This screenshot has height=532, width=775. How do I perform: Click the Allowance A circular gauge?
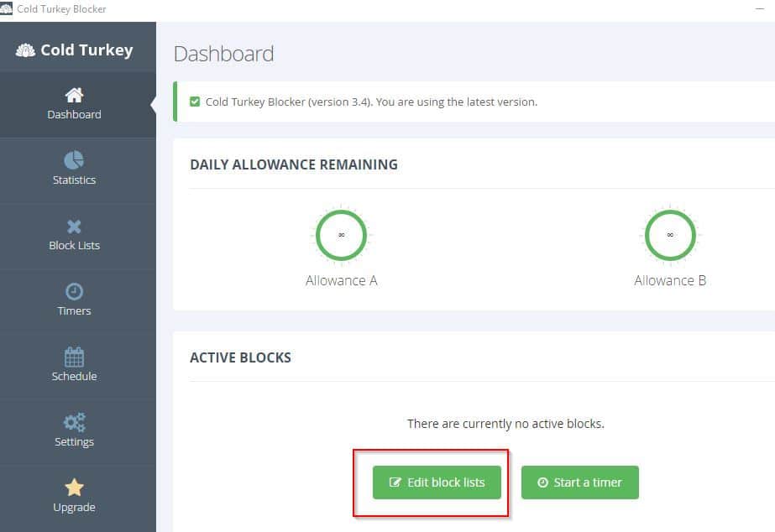click(x=342, y=235)
